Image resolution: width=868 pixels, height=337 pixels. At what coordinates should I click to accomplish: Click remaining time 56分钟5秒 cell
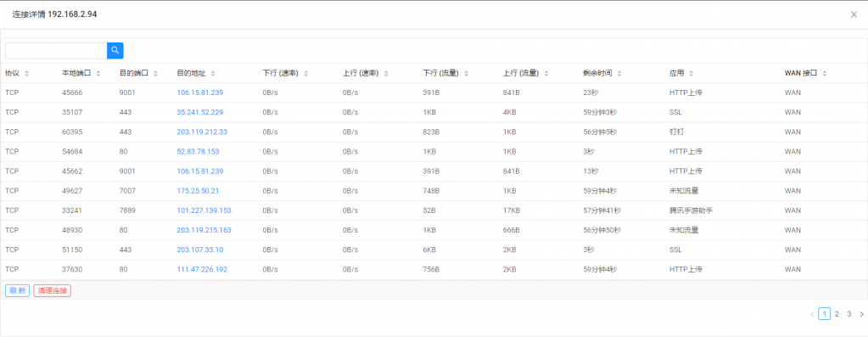click(x=600, y=132)
